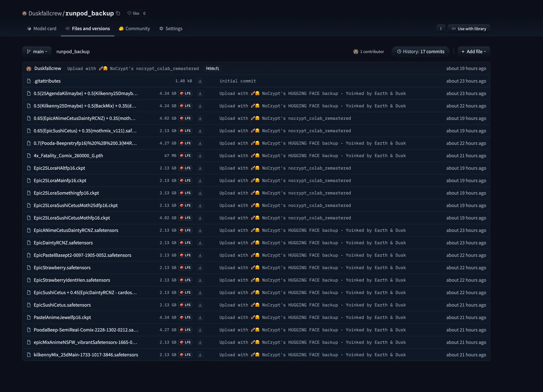
Task: Click LFS badge for PastelAnimeJewelfp16.ckpt
Action: pos(185,317)
